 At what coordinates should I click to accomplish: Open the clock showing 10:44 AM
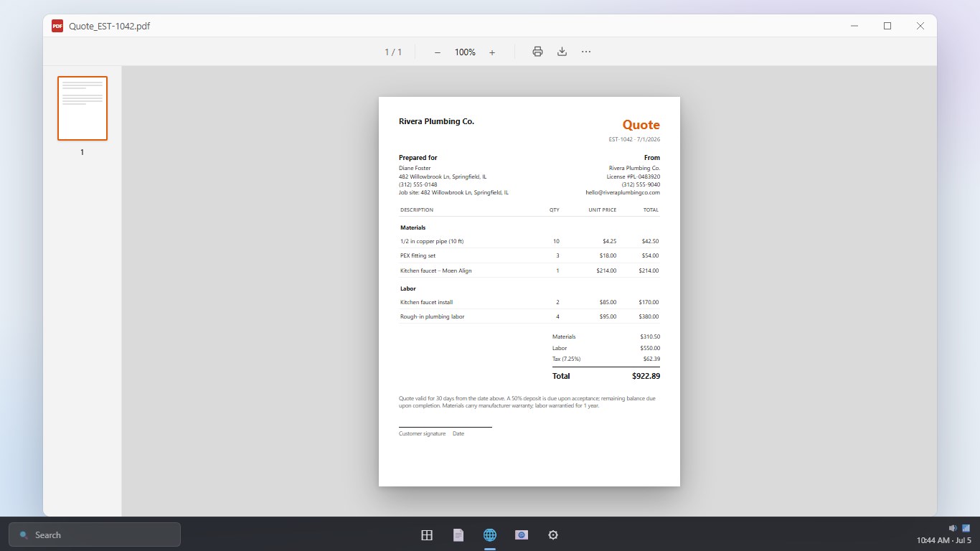(x=943, y=540)
